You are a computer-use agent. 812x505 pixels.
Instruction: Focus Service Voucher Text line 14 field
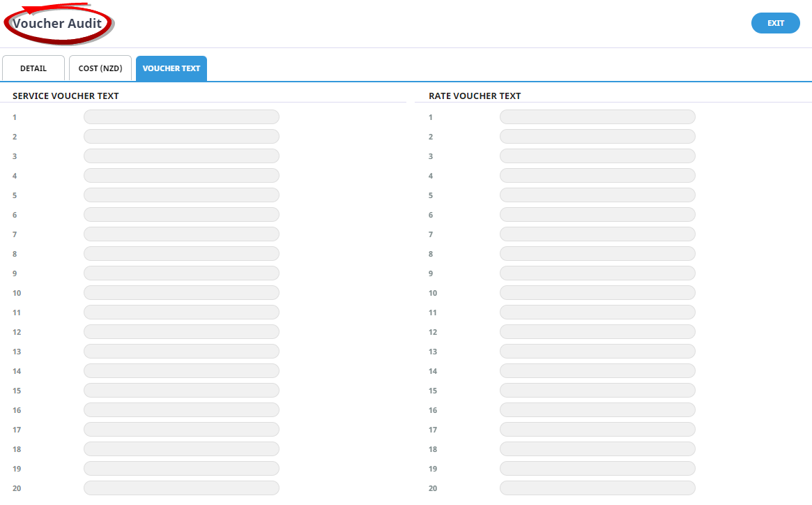tap(181, 371)
